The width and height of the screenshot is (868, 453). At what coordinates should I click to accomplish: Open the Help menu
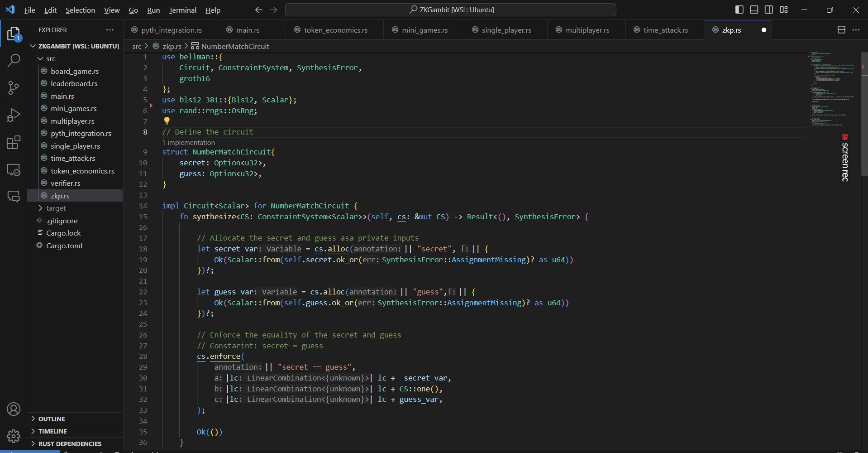click(213, 10)
